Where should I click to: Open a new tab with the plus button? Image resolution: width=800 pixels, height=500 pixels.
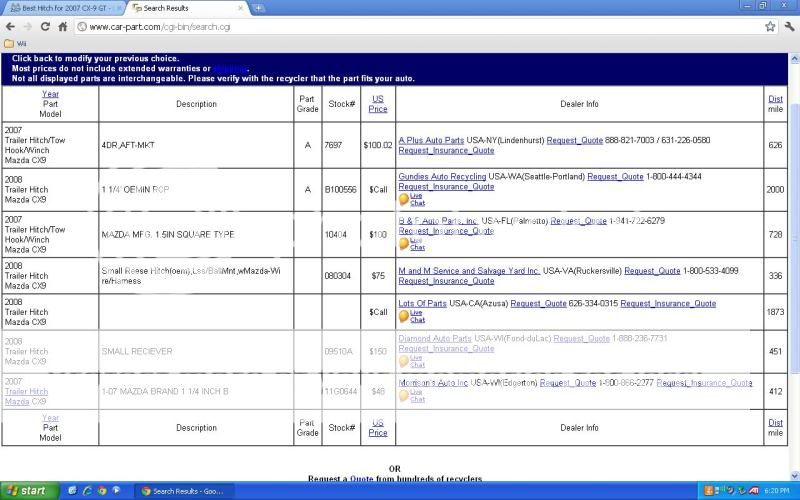coord(259,8)
